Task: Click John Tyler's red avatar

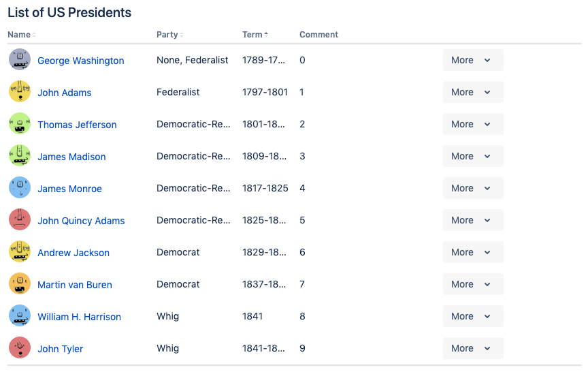Action: click(20, 348)
